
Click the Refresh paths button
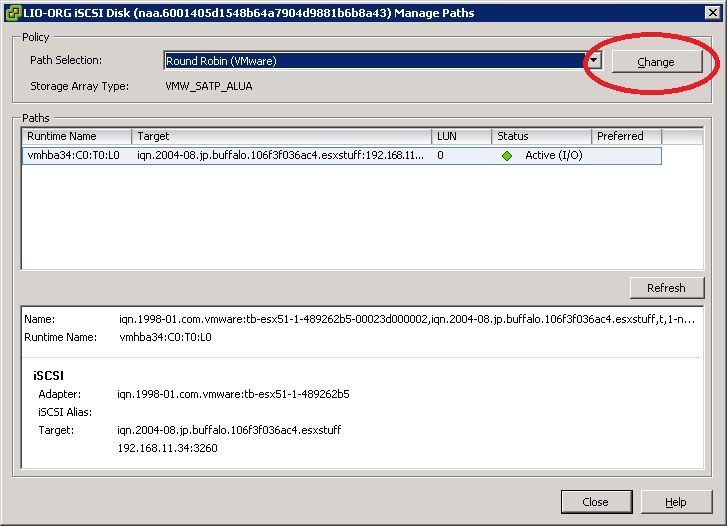tap(665, 288)
